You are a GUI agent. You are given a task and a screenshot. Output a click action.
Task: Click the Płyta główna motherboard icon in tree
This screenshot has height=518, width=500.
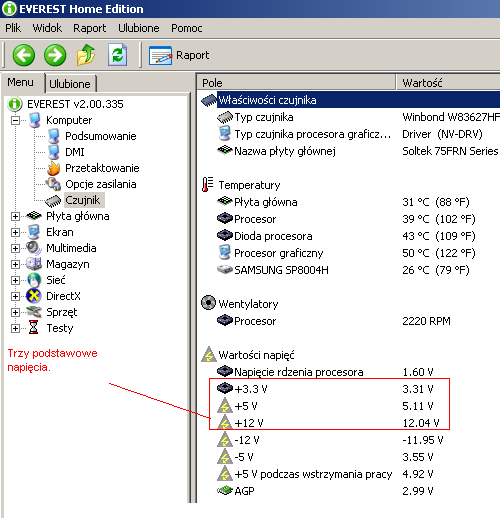click(34, 216)
